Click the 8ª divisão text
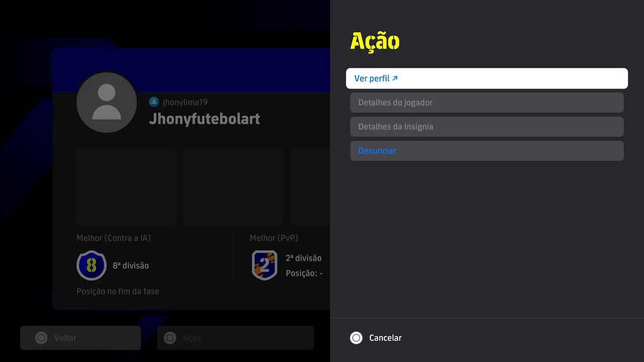 pyautogui.click(x=131, y=265)
